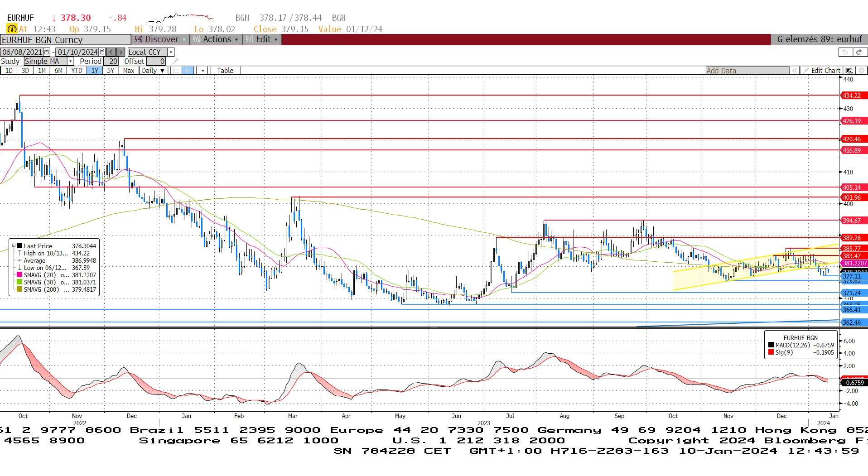Click the 381.2207 magenta SMA axis label
Viewport: 868px width, 476px height.
pos(854,263)
